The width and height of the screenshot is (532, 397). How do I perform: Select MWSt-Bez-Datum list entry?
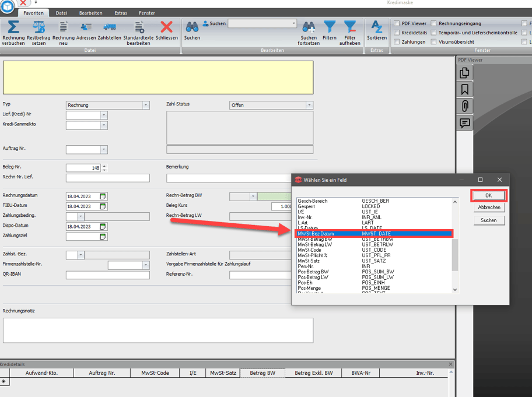pyautogui.click(x=374, y=234)
